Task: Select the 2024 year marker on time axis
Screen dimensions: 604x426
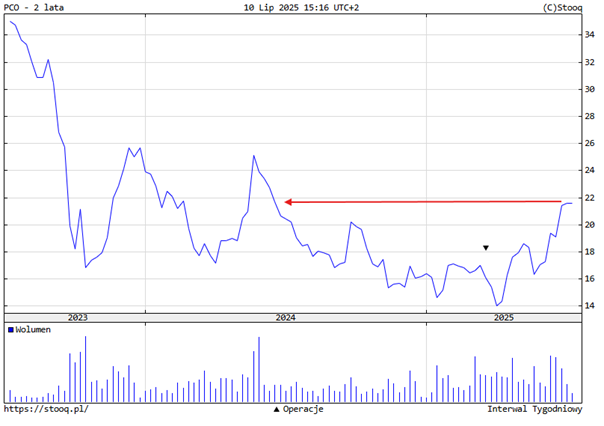Action: click(x=286, y=317)
